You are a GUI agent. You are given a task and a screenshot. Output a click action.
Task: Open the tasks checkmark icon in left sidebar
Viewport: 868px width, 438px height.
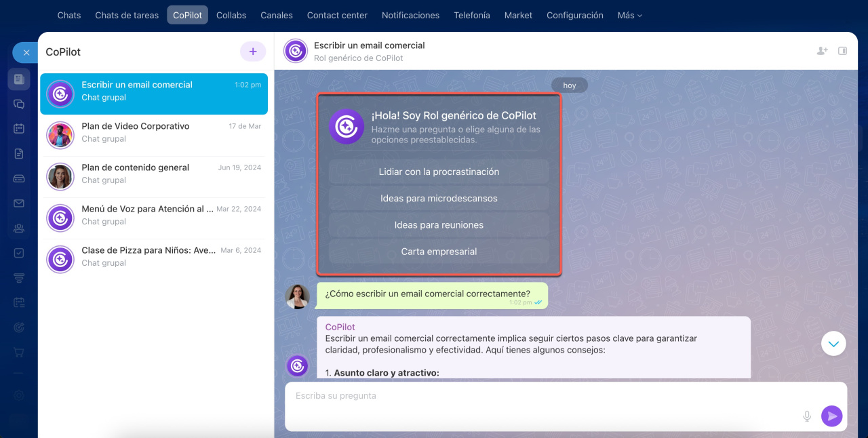(19, 253)
